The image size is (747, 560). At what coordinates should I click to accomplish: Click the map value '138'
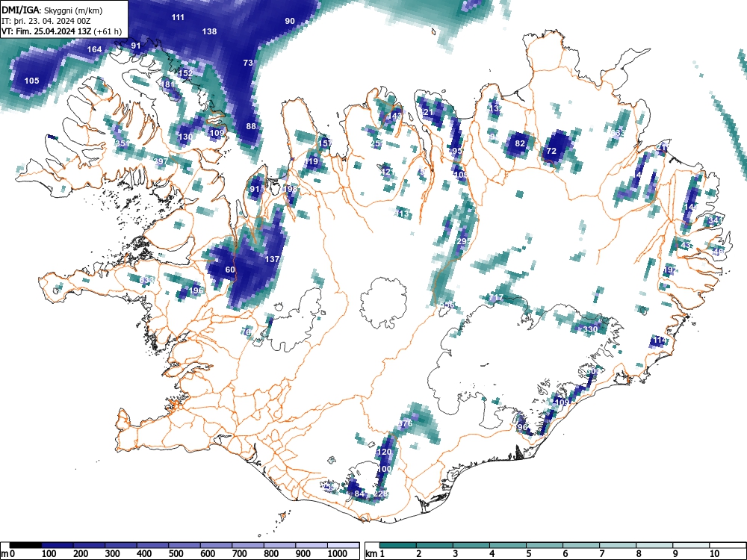pos(210,31)
